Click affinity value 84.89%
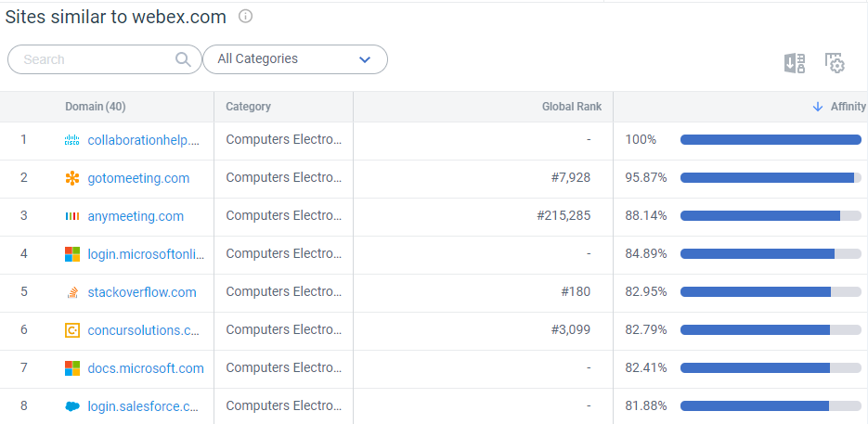868x424 pixels. pyautogui.click(x=646, y=253)
